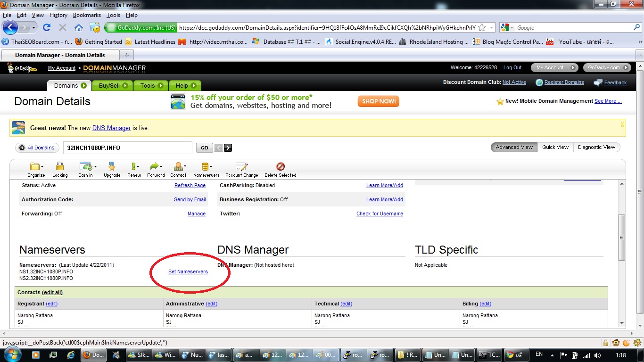Open the Firefox Bookmarks menu
The image size is (644, 362).
tap(87, 15)
